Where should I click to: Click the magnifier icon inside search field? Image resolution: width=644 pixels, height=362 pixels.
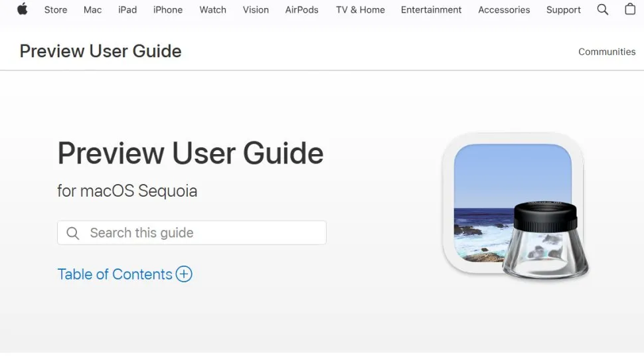pos(74,233)
